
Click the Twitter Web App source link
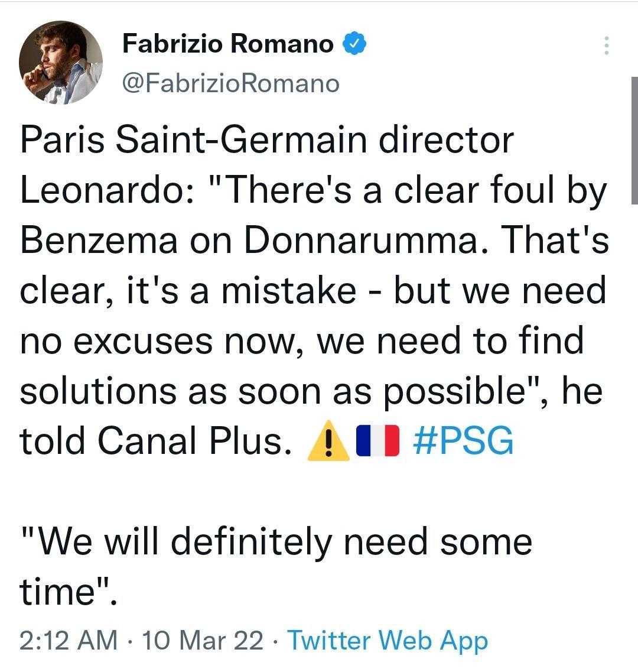click(x=388, y=640)
